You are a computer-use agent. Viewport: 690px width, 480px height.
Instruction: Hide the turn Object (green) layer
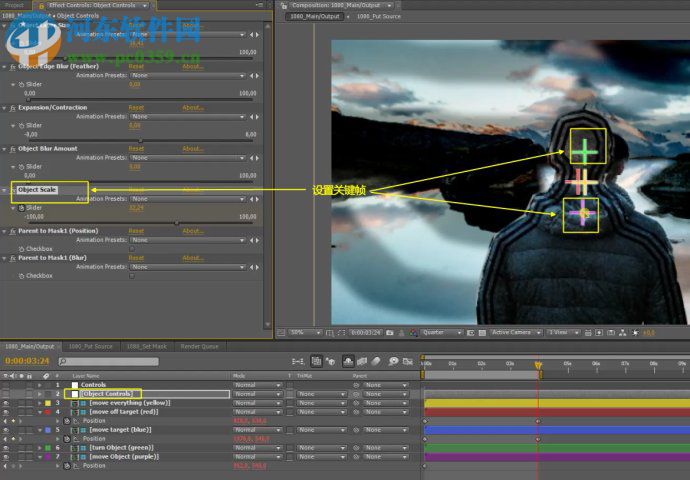[x=6, y=448]
